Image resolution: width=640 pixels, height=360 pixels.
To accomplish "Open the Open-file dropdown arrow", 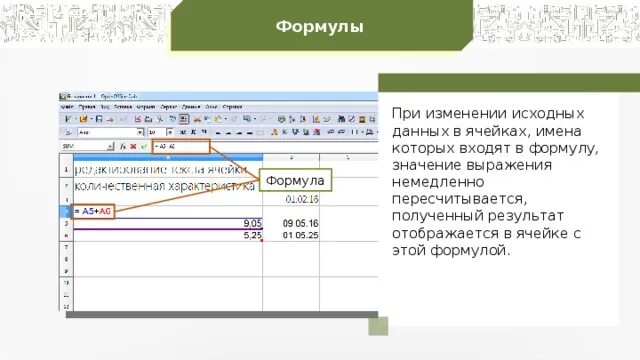I will point(91,119).
